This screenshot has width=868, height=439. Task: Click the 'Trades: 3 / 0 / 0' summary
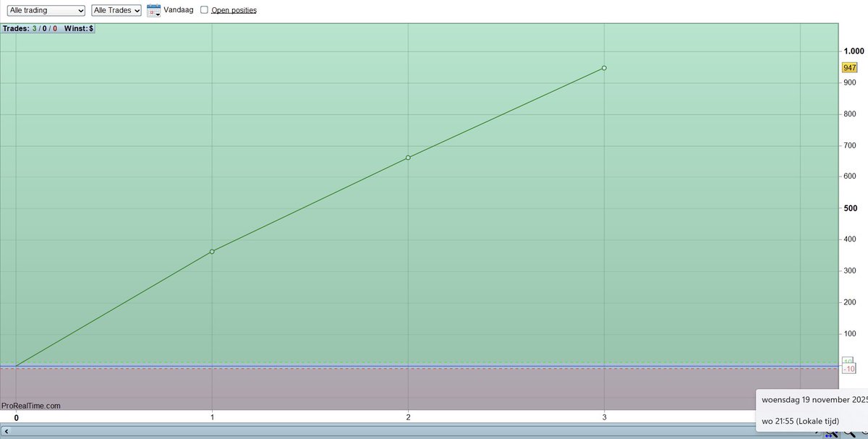[30, 29]
